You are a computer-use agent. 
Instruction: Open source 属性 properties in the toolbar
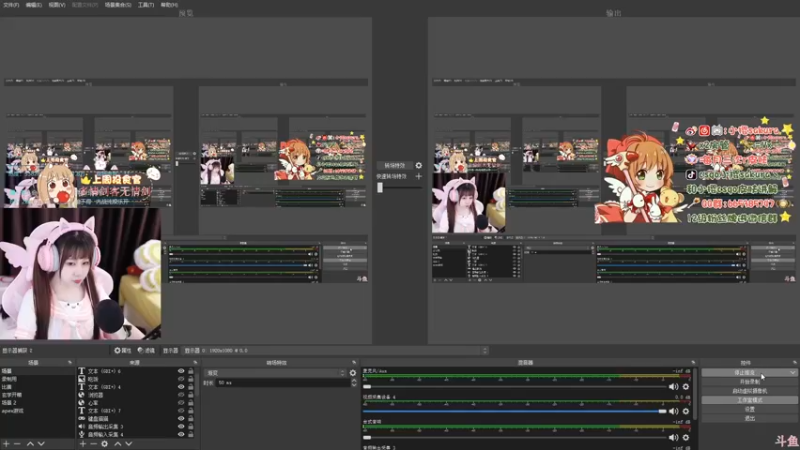click(x=123, y=351)
